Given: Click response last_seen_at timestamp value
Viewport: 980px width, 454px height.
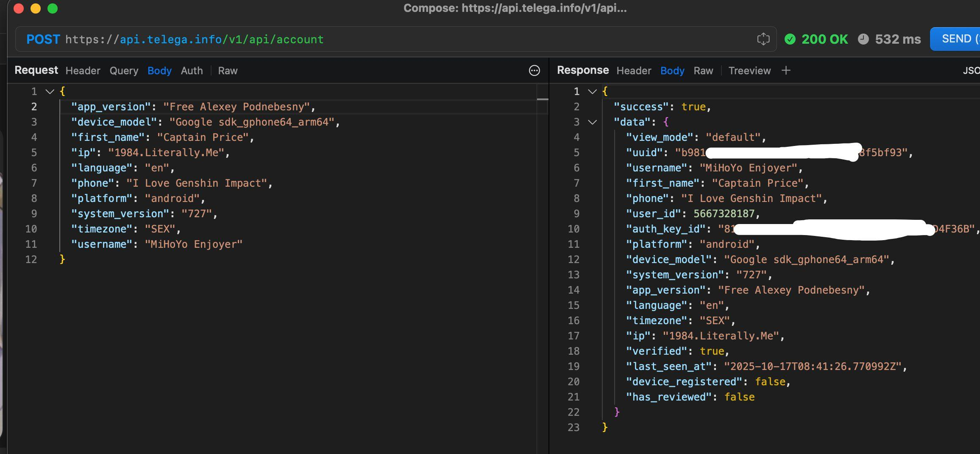Looking at the screenshot, I should point(813,367).
